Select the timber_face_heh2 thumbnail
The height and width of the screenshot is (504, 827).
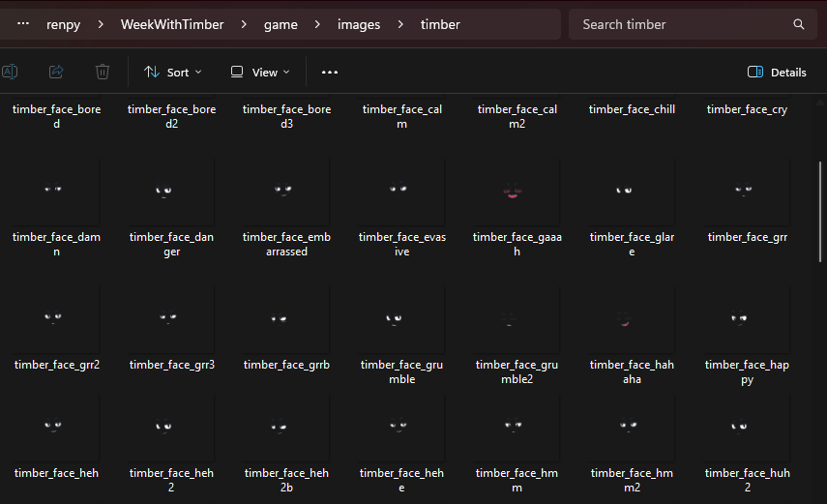point(171,428)
